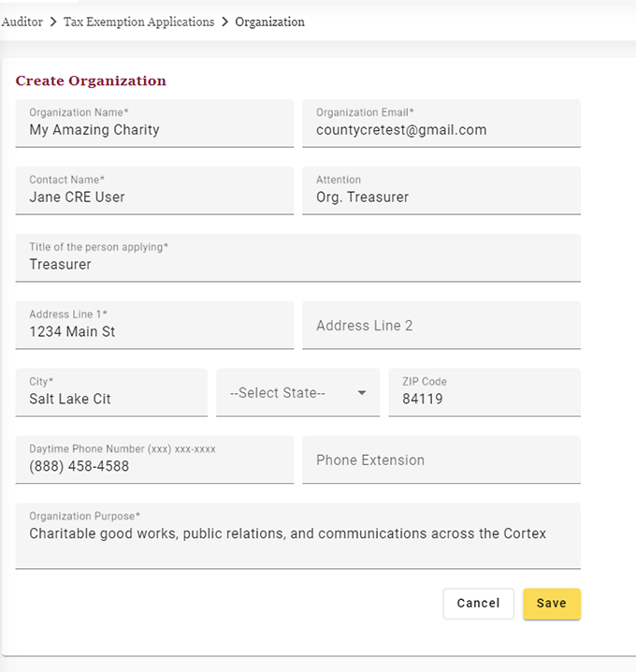
Task: Click the Save button
Action: 551,604
